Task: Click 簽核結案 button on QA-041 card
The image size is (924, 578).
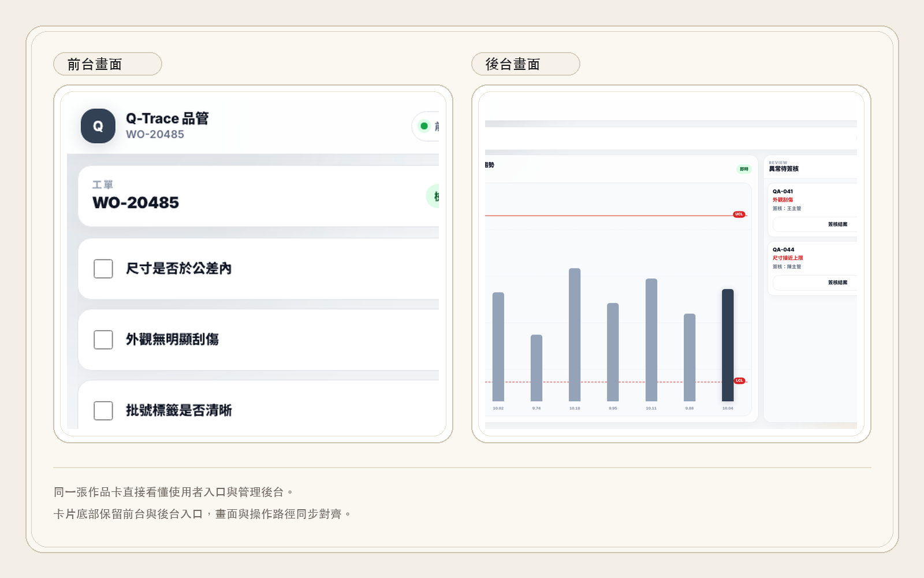Action: pyautogui.click(x=815, y=224)
